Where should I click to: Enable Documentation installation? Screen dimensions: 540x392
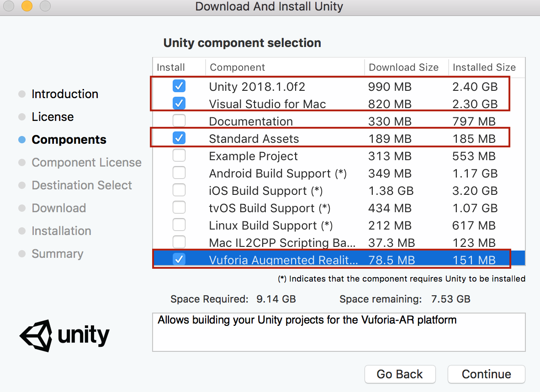[x=179, y=120]
